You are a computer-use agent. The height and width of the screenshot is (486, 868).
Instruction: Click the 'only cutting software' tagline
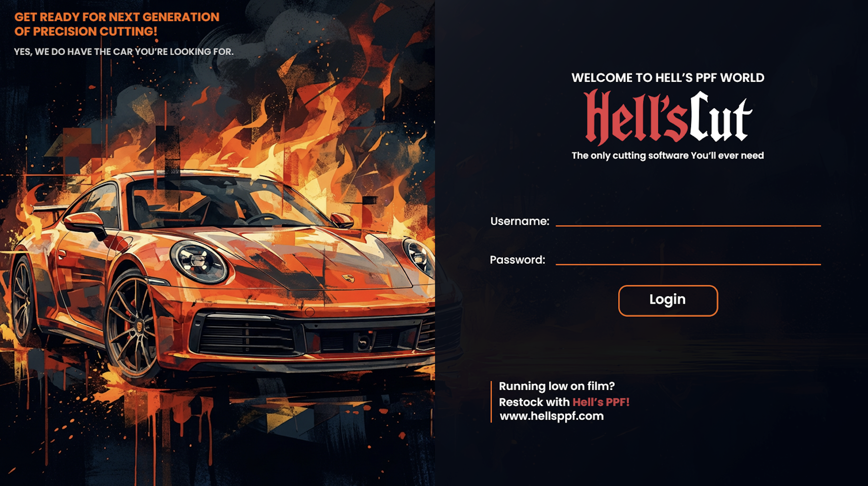pyautogui.click(x=668, y=155)
